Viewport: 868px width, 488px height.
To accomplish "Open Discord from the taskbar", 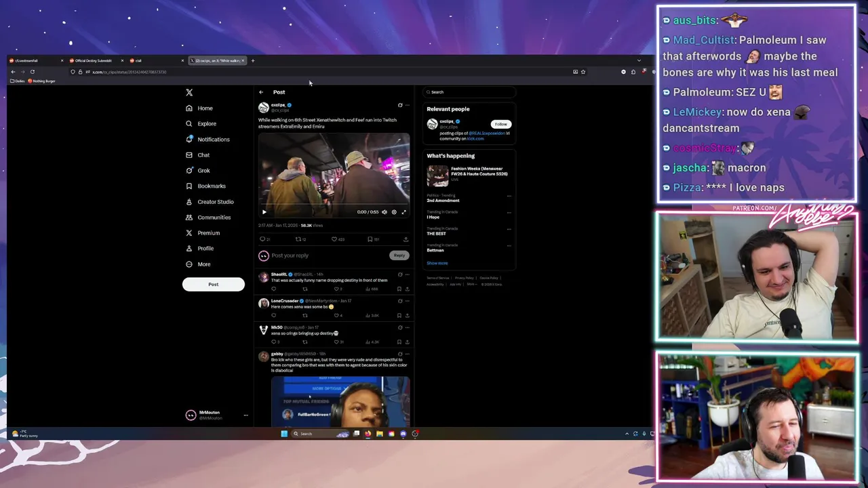I will [x=403, y=434].
